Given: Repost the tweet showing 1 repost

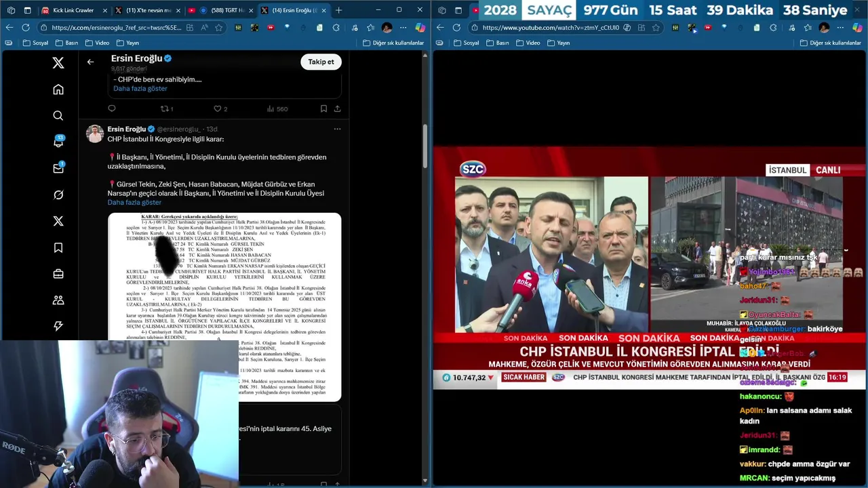Looking at the screenshot, I should pos(166,108).
